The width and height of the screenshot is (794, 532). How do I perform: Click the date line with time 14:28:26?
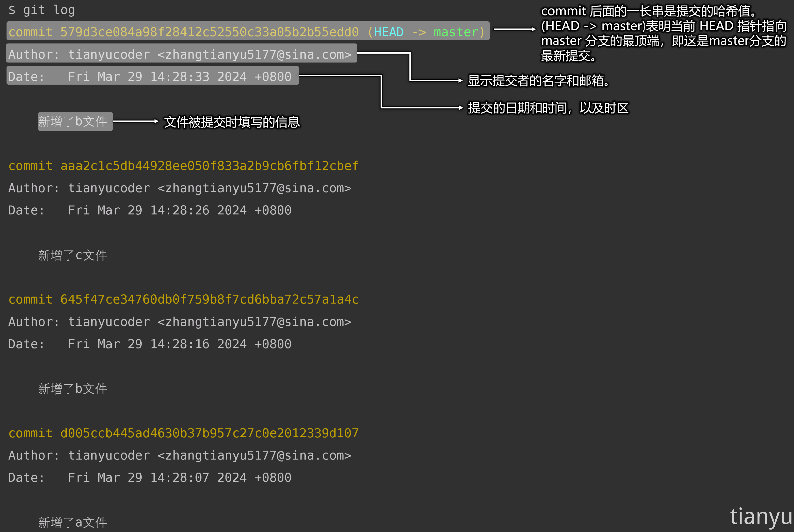click(150, 210)
